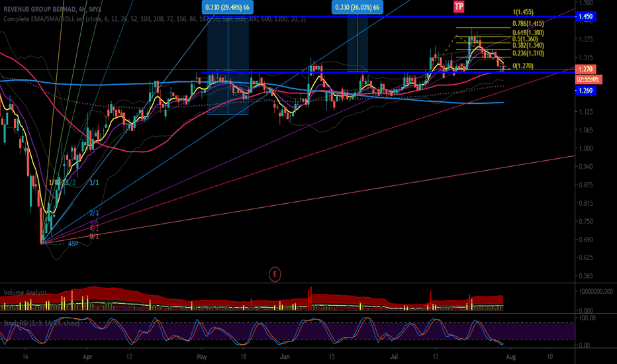Click the Gann fan '1/1' label
617x364 pixels.
tap(94, 182)
